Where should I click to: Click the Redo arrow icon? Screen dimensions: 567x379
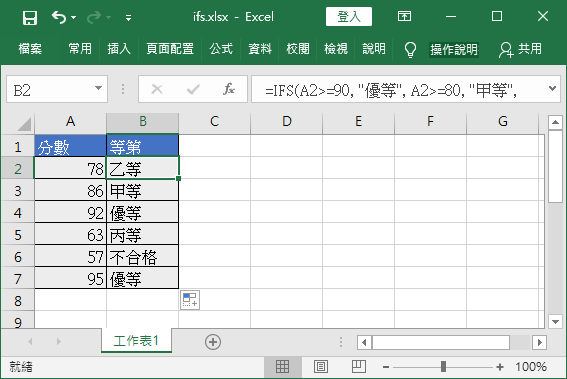coord(94,17)
